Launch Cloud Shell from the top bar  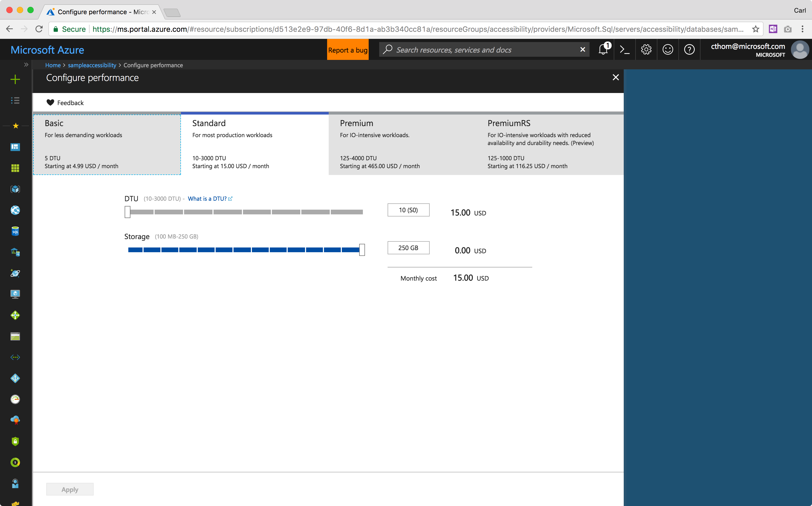pos(625,50)
